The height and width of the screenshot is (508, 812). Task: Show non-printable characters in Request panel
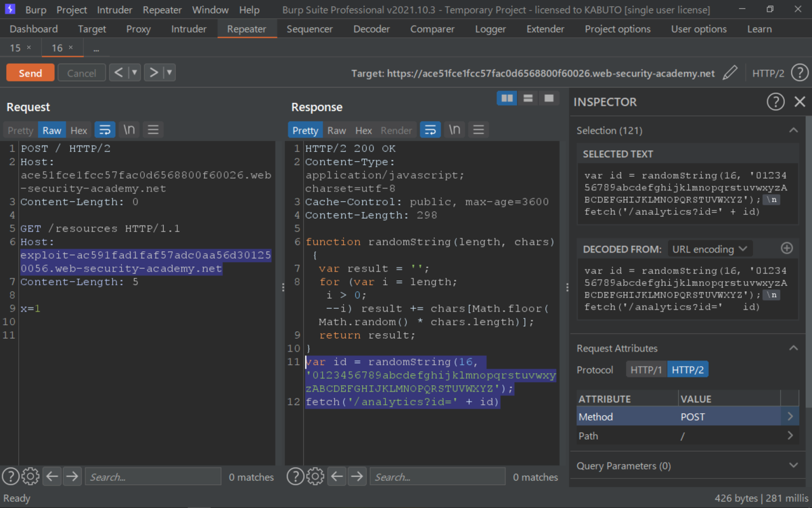pyautogui.click(x=129, y=130)
